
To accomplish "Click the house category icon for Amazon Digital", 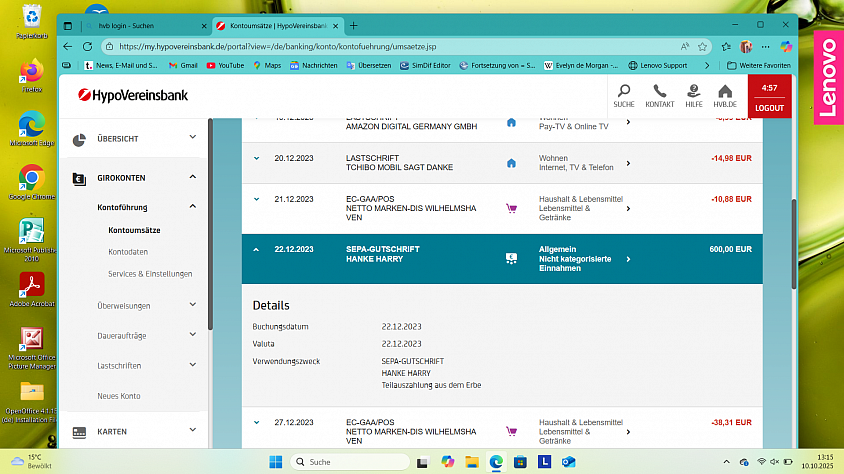I will (x=511, y=123).
